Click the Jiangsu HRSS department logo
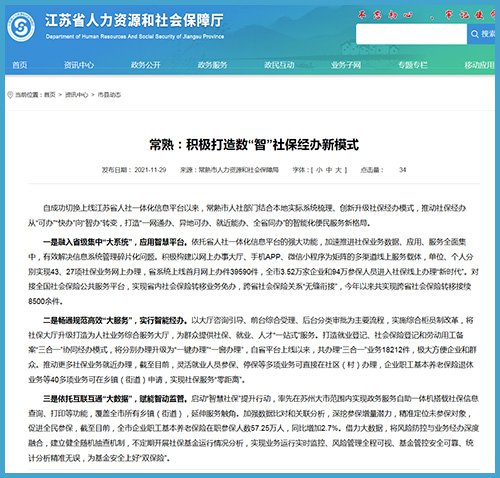 click(x=21, y=27)
